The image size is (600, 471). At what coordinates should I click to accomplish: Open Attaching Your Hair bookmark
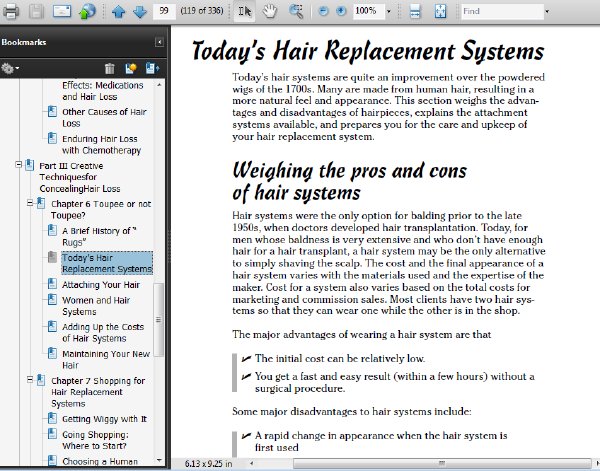tap(101, 285)
